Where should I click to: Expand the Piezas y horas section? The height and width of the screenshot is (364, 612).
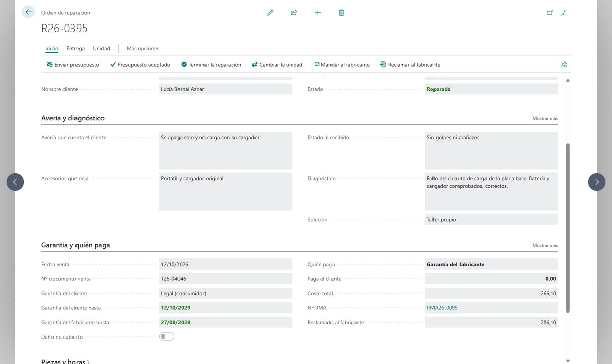(66, 362)
